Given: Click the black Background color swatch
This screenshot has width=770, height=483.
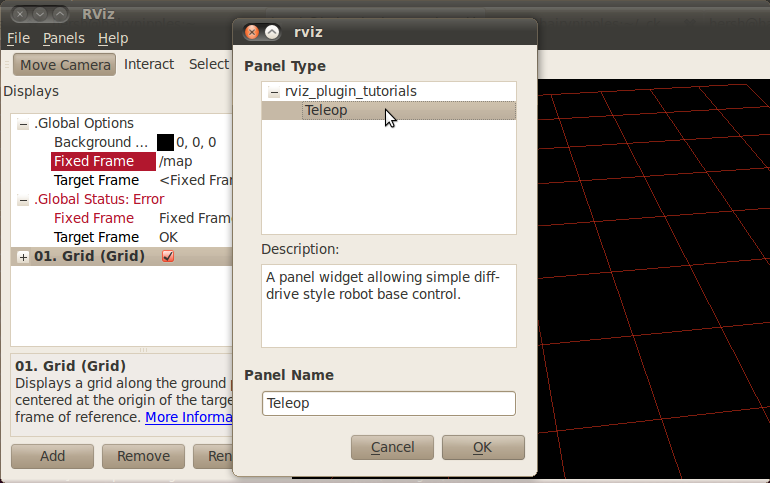Looking at the screenshot, I should 165,143.
